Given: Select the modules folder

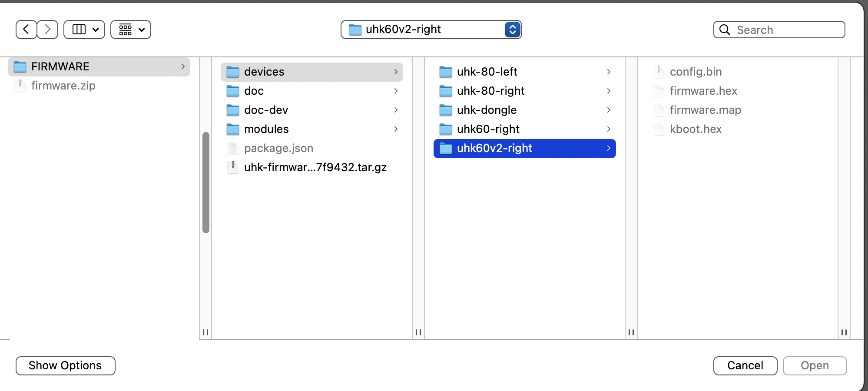Looking at the screenshot, I should 266,129.
